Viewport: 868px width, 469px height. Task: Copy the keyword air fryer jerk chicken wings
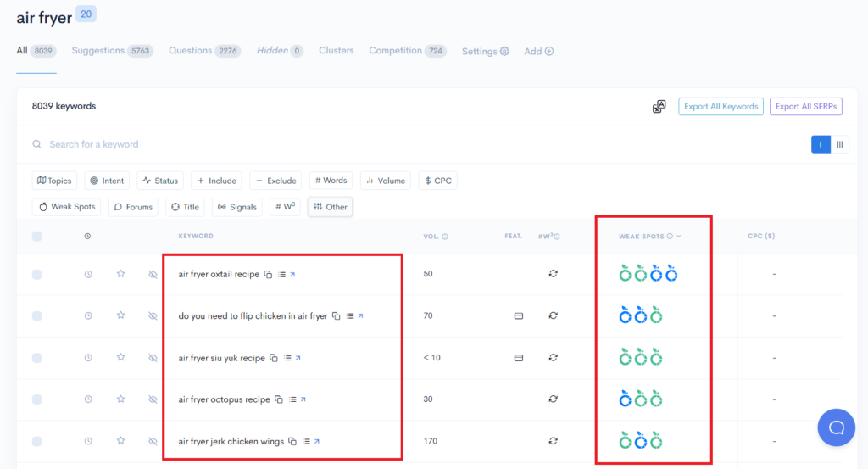tap(292, 441)
